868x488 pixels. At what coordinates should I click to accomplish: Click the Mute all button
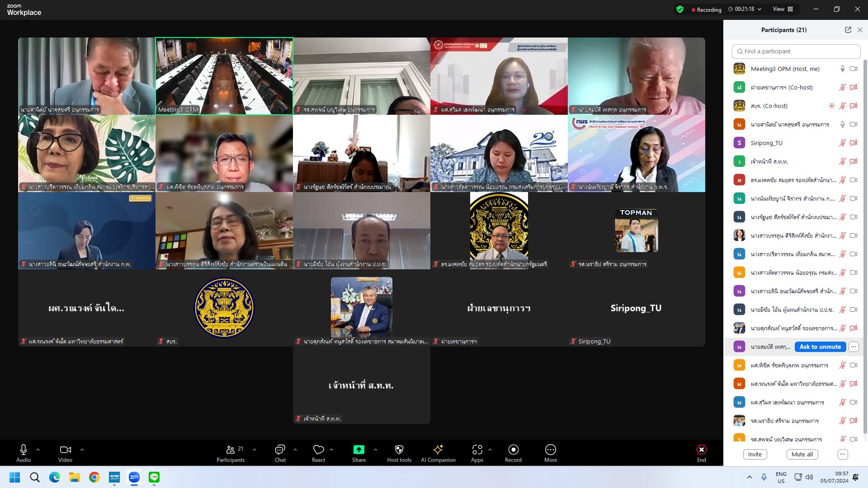(802, 454)
